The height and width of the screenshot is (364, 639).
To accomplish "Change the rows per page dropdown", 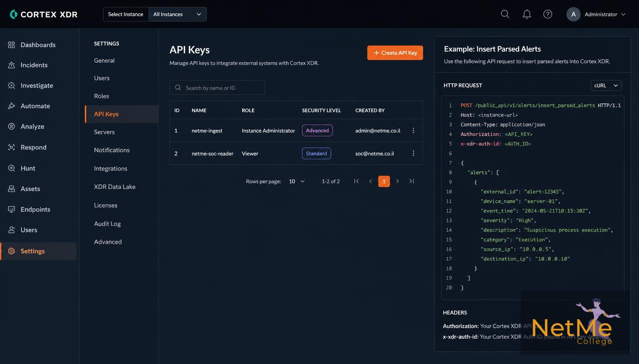I will click(297, 181).
